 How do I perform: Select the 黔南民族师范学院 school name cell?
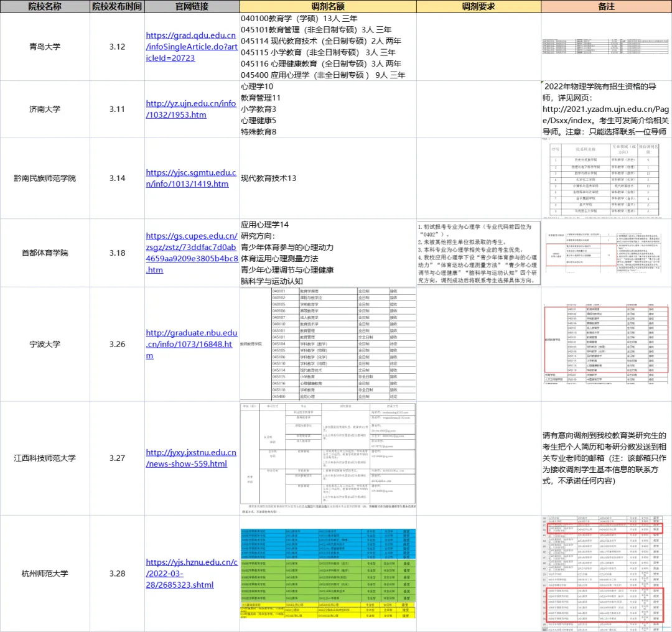(x=45, y=179)
